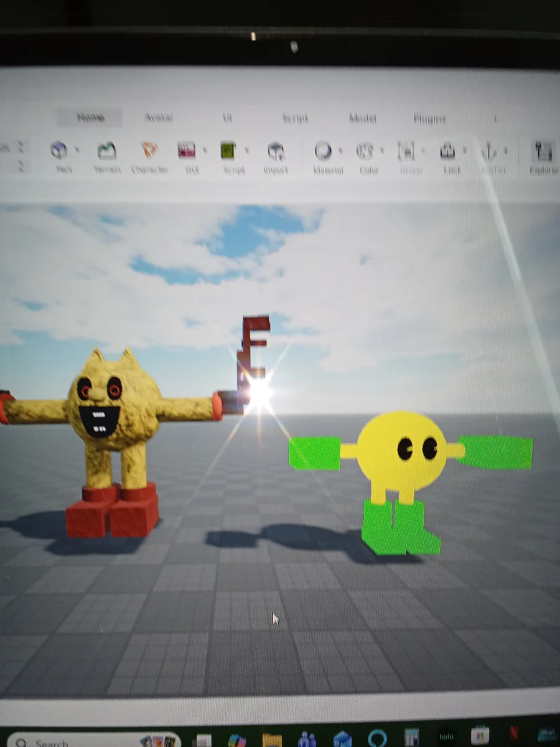560x747 pixels.
Task: Expand the Part type dropdown arrow
Action: 78,150
